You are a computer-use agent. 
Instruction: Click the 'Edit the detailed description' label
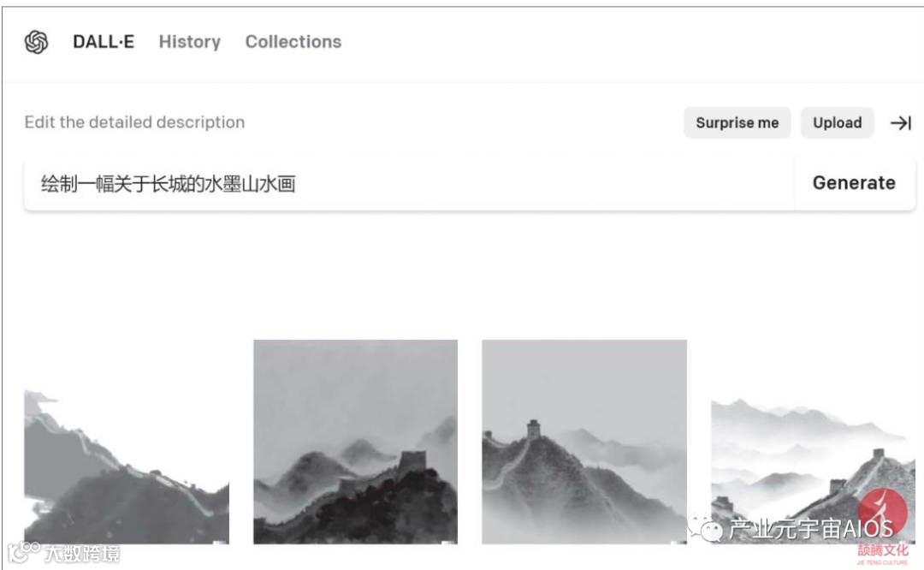[134, 122]
